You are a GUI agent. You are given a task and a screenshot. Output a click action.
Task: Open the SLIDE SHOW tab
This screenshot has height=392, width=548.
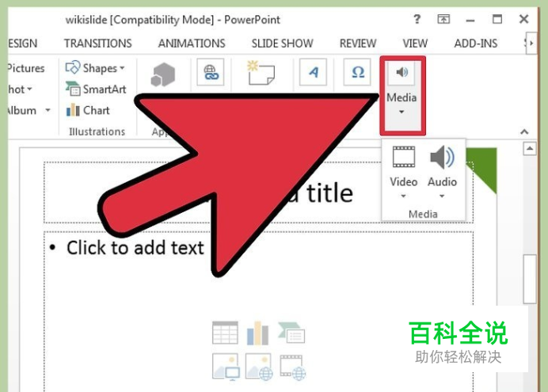coord(283,44)
